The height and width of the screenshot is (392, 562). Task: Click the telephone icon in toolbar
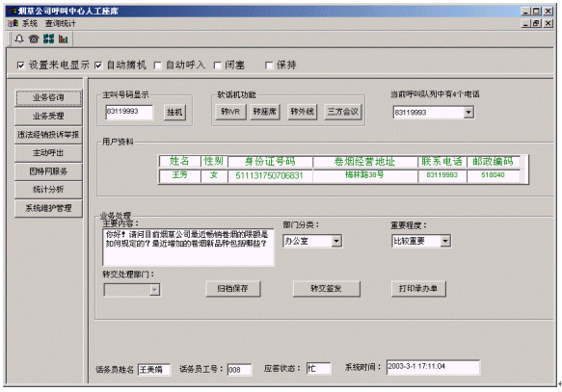(34, 39)
